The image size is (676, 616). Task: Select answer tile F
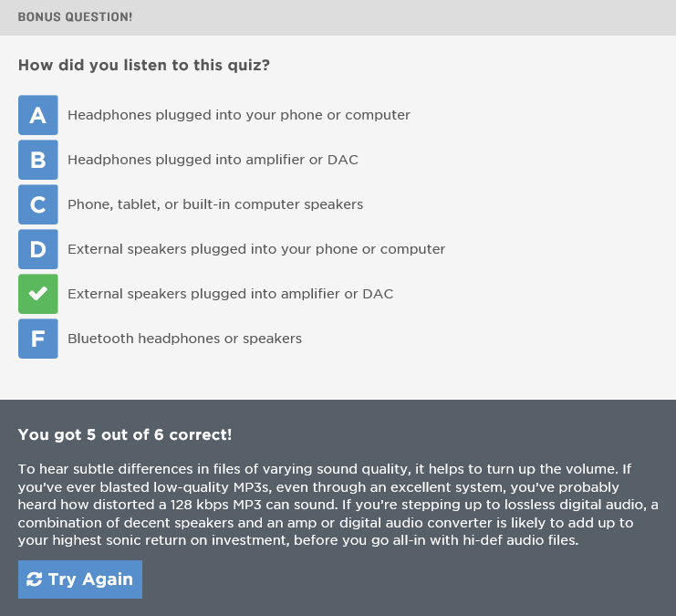coord(38,339)
